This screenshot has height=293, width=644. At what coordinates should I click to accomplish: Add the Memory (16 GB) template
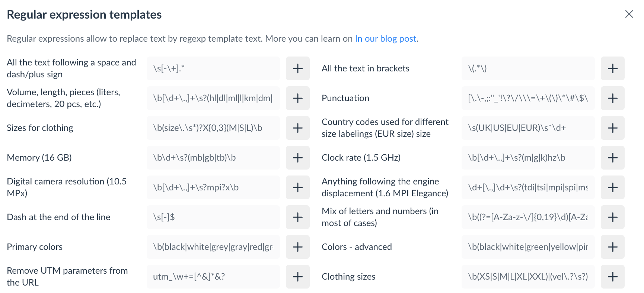tap(297, 158)
